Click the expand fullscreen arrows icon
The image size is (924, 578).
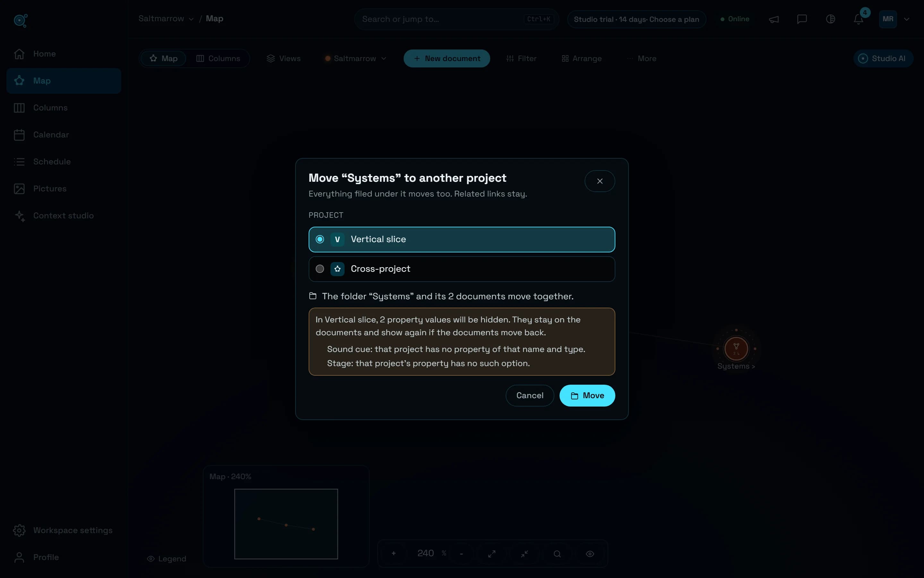point(492,554)
